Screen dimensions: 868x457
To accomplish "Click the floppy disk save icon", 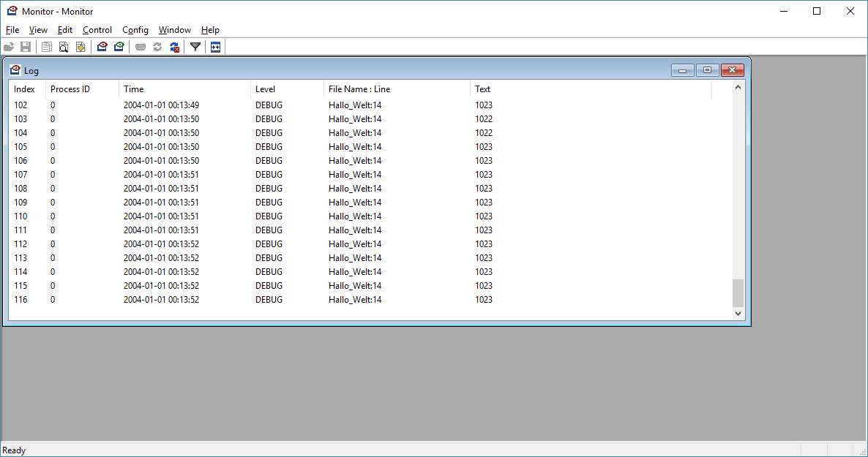I will click(x=26, y=47).
